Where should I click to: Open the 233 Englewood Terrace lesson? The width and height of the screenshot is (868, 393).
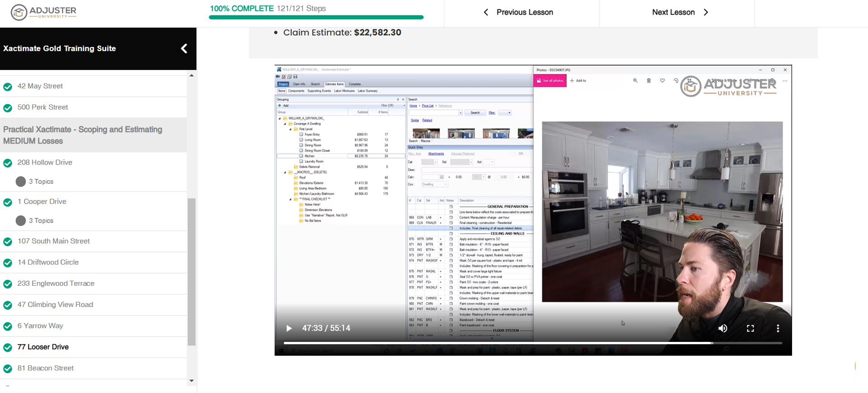click(56, 284)
